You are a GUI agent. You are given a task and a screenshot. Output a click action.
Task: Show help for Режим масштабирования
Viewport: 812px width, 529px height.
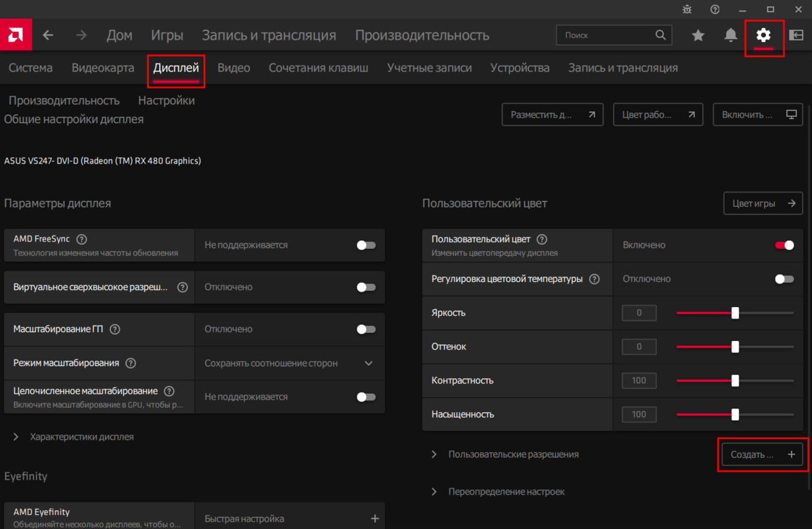pos(131,363)
